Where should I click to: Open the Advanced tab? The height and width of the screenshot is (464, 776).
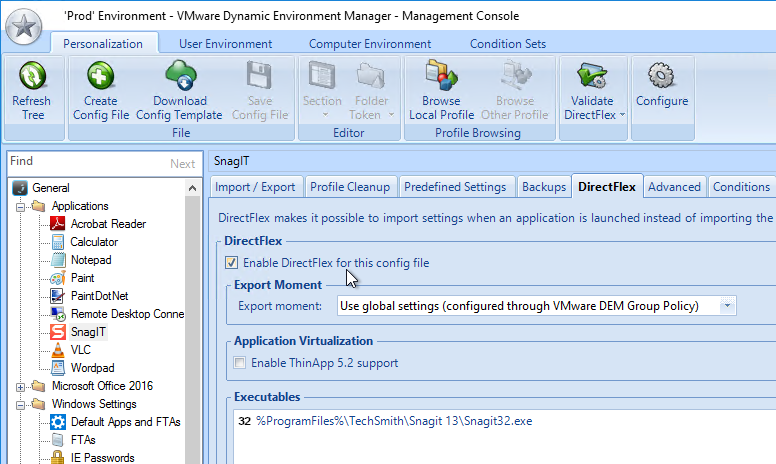(675, 187)
